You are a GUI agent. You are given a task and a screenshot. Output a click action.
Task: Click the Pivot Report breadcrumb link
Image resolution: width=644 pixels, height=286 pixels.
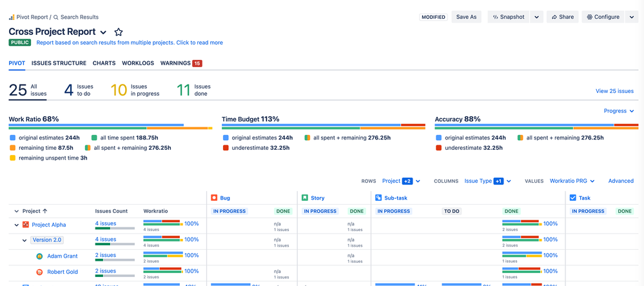pyautogui.click(x=32, y=17)
